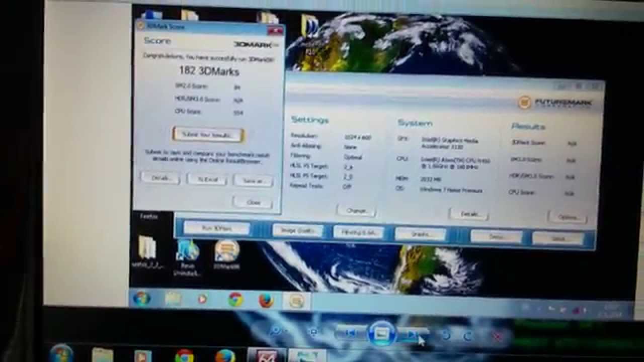Screen dimensions: 644x362
Task: Select the Photo Viewer thumbnail on outer taskbar
Action: pyautogui.click(x=306, y=355)
